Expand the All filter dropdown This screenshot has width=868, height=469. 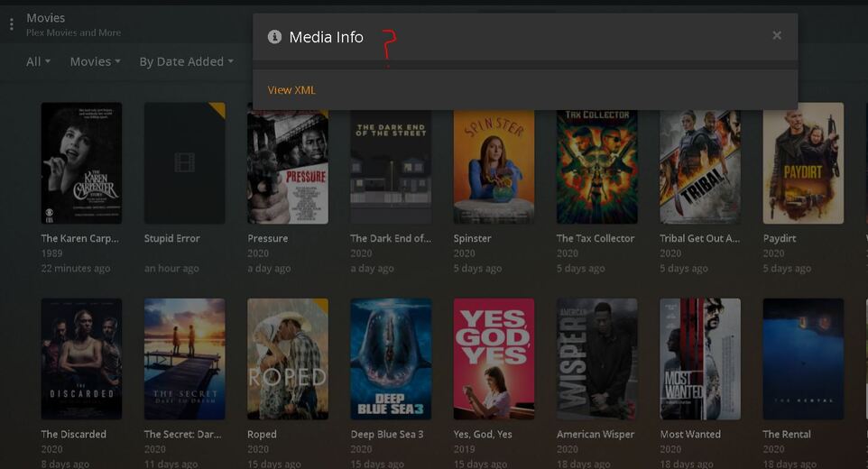coord(38,61)
